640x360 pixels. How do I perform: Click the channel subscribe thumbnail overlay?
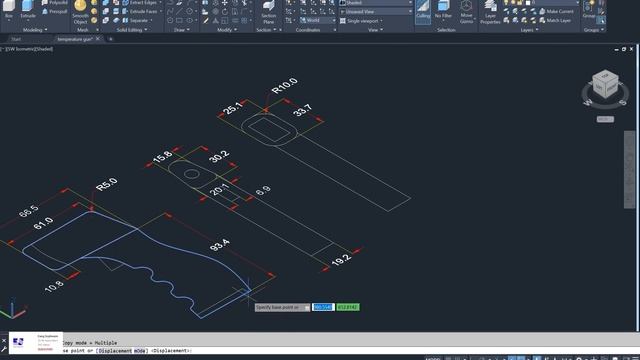tap(36, 342)
